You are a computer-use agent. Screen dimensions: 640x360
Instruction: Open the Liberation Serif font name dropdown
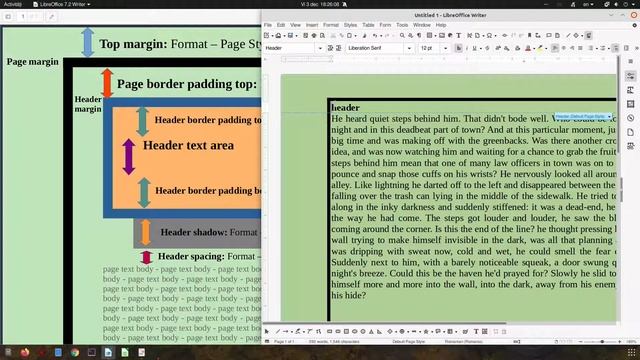409,48
